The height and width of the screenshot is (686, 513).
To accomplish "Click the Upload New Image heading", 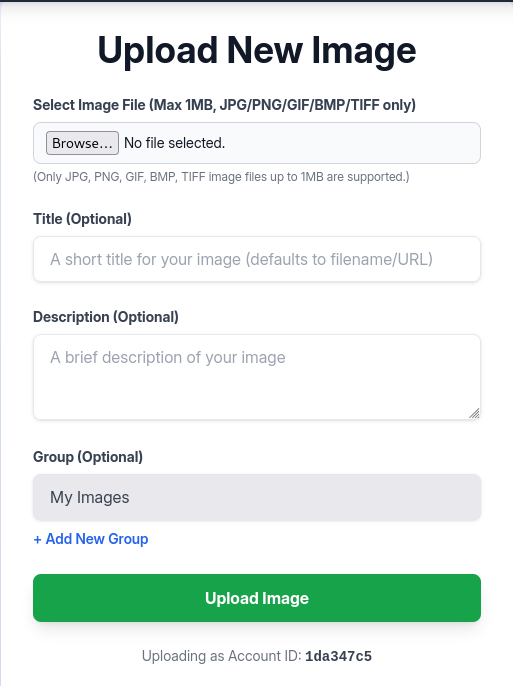I will [257, 50].
